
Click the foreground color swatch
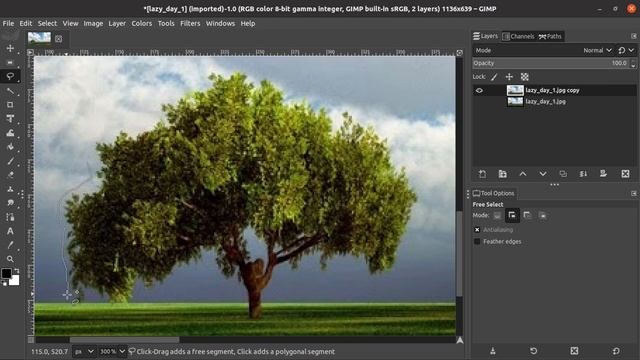(x=6, y=273)
